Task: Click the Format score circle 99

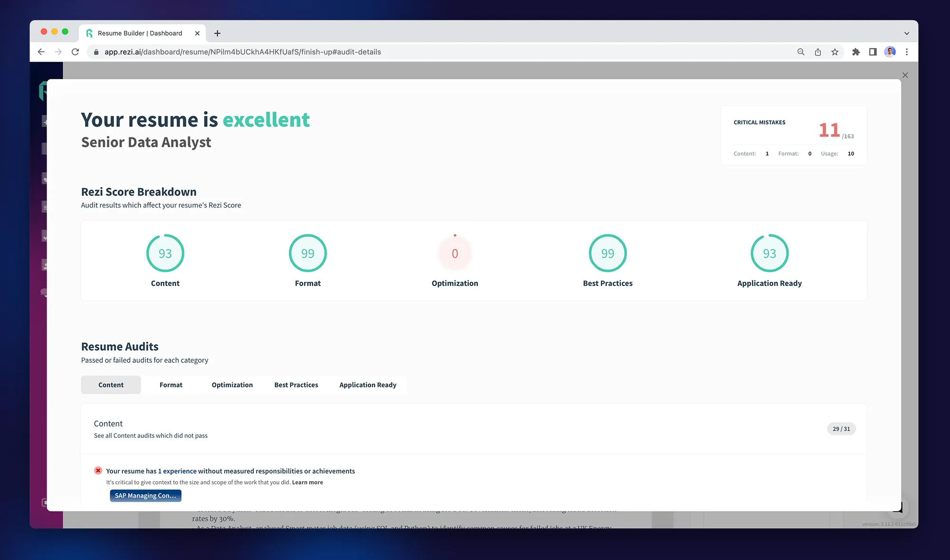Action: 308,253
